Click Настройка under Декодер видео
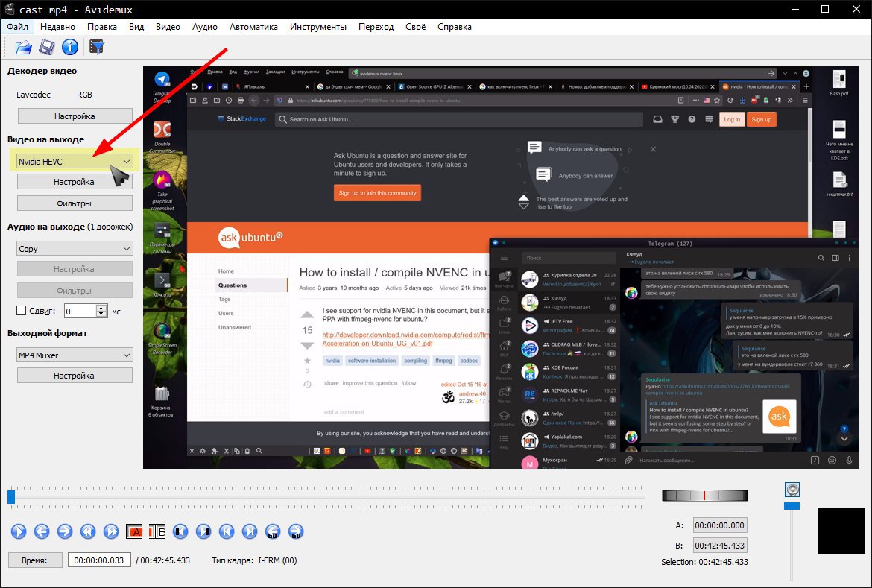 tap(75, 116)
